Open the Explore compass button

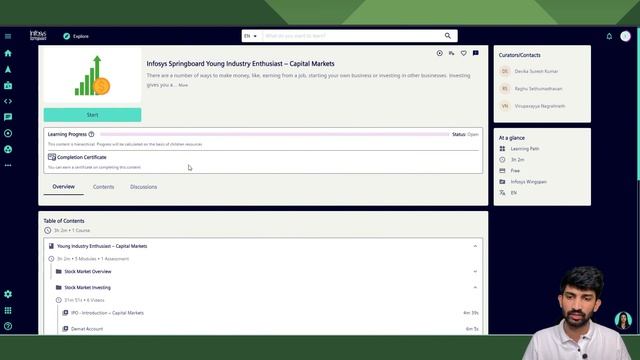[76, 36]
